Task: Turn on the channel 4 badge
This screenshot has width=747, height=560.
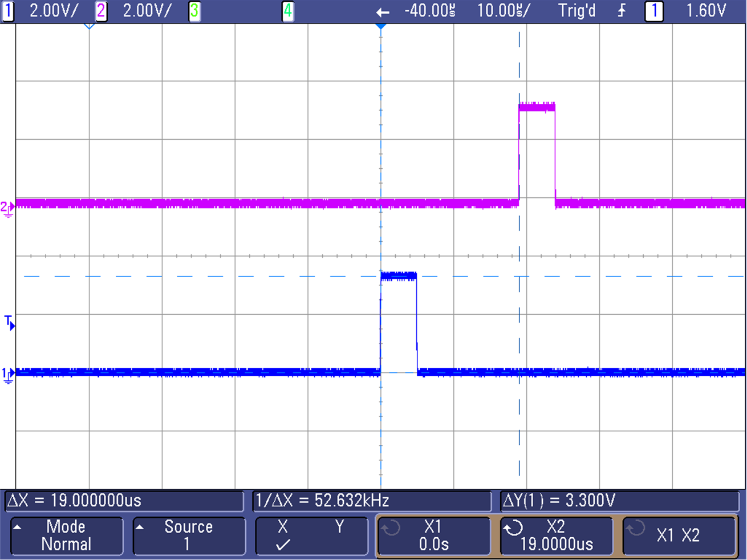Action: pos(288,11)
